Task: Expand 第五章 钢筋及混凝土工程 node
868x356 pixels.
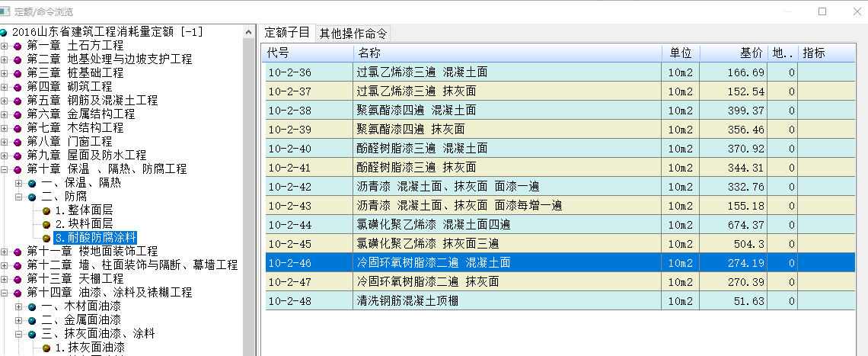Action: point(5,101)
